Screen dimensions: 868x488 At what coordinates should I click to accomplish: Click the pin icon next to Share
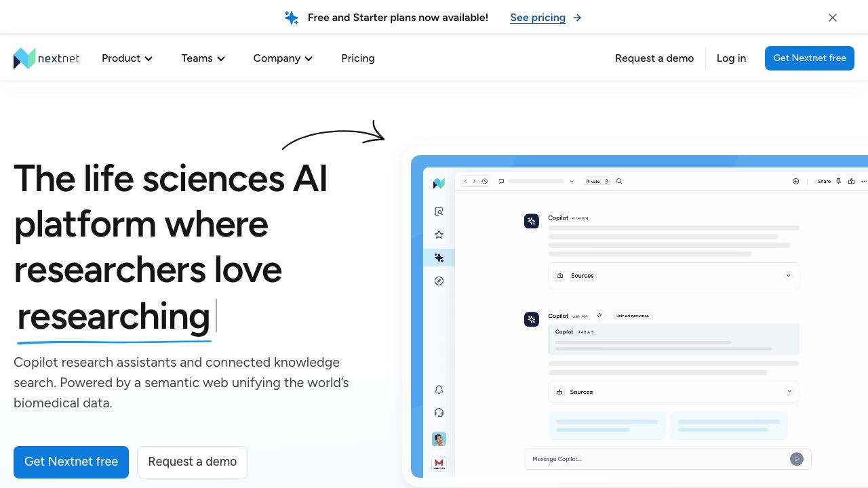coord(839,181)
